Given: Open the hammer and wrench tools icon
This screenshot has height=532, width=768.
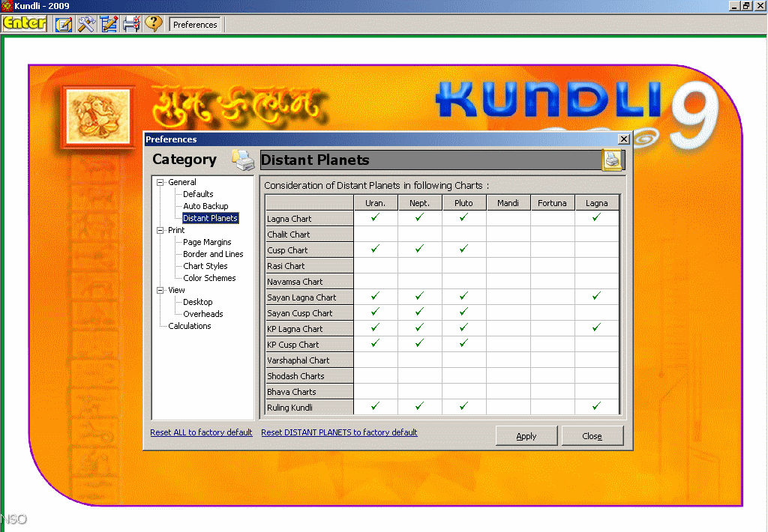Looking at the screenshot, I should pyautogui.click(x=86, y=24).
